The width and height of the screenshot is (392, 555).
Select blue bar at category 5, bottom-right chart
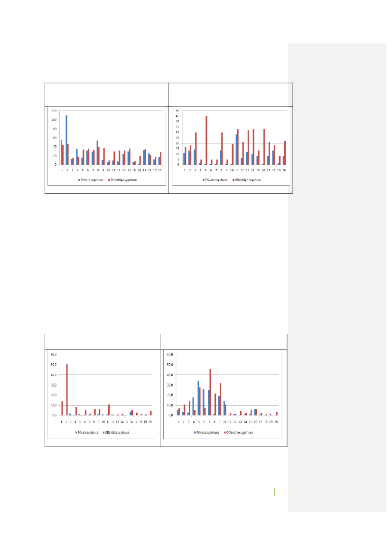198,398
